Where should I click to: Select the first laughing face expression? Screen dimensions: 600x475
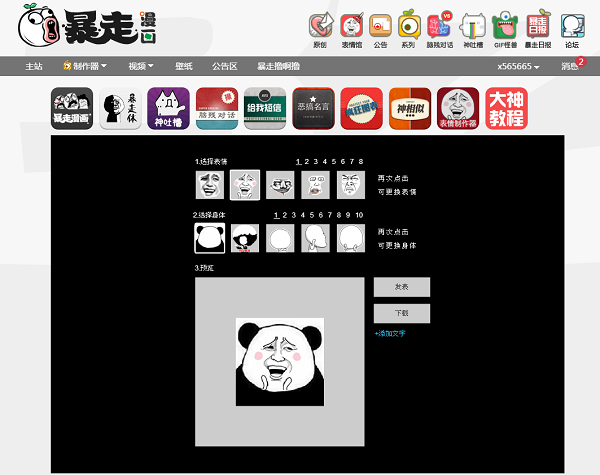point(210,185)
